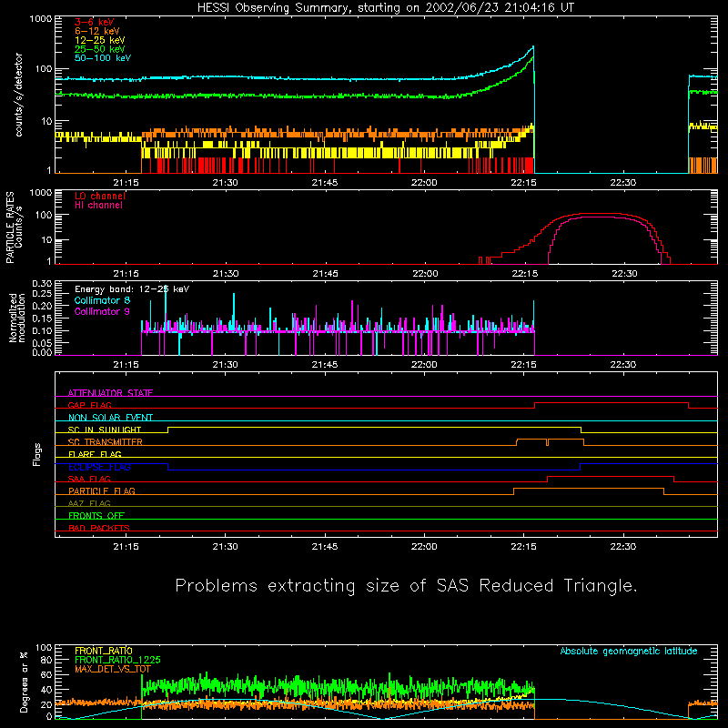Click the HESSI Observing Summary title text

point(385,8)
